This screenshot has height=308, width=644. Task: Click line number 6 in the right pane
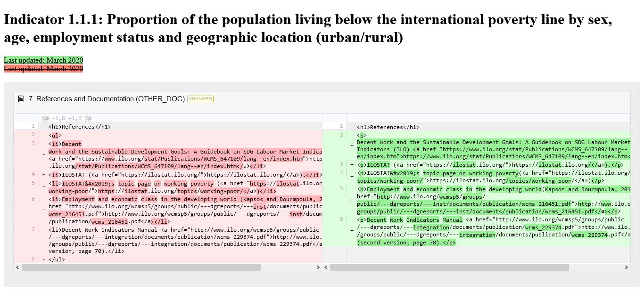(341, 219)
